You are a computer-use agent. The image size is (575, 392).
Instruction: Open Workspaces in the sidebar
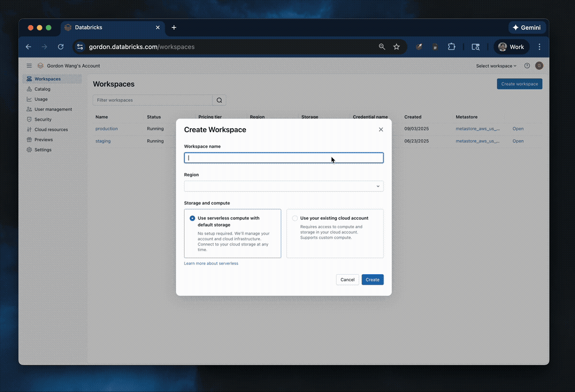click(x=52, y=79)
